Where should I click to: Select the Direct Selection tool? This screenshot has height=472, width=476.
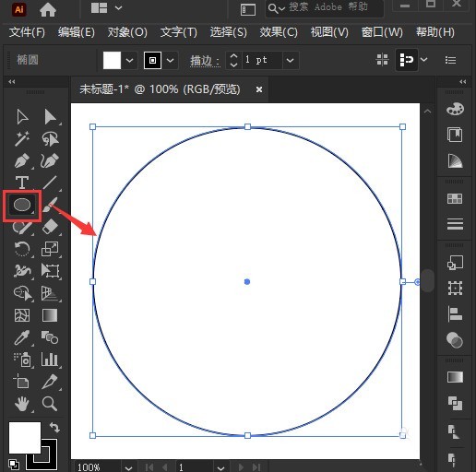[x=50, y=117]
